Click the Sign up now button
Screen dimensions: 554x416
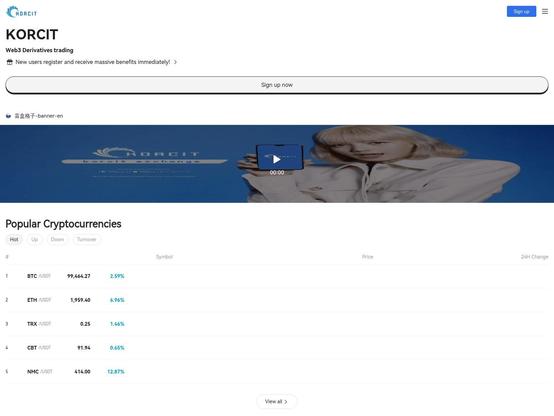(277, 85)
